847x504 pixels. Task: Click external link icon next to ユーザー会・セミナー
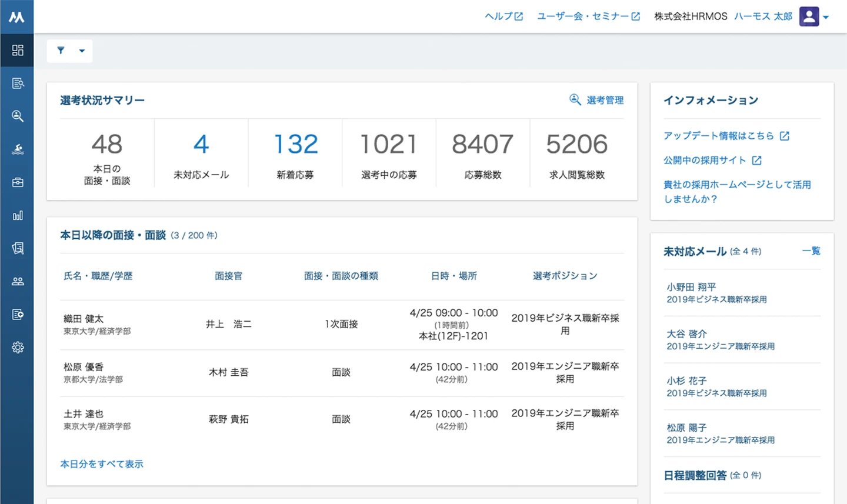[x=635, y=16]
